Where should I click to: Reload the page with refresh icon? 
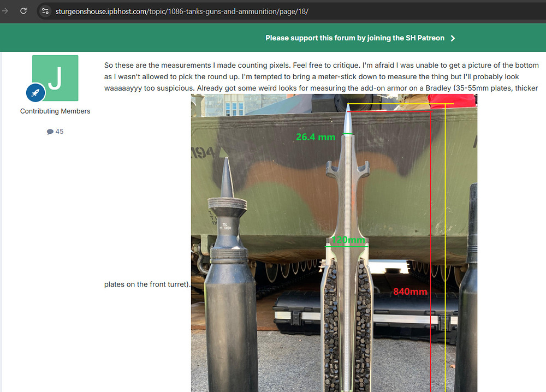pyautogui.click(x=23, y=11)
